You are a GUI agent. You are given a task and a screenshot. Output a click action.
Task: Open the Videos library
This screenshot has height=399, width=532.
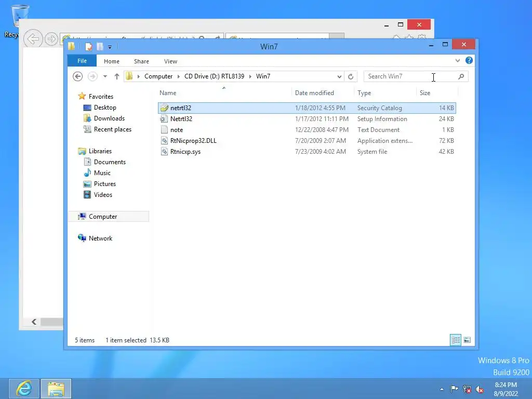click(x=98, y=194)
